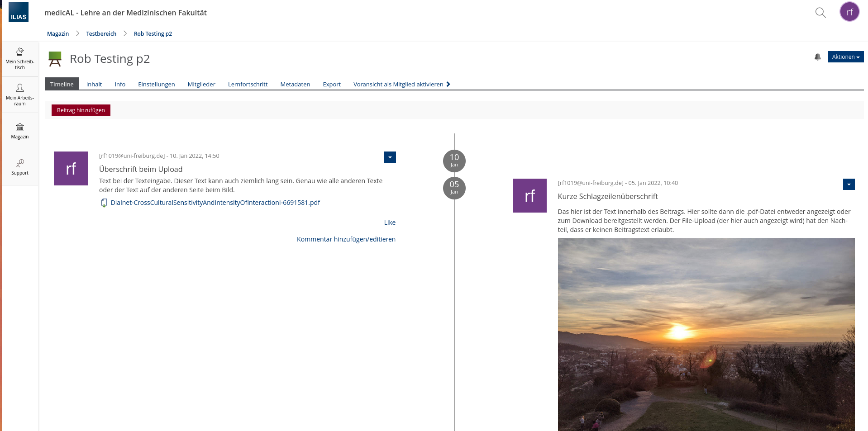Image resolution: width=868 pixels, height=431 pixels.
Task: Expand the Aktionen dropdown
Action: pyautogui.click(x=845, y=57)
